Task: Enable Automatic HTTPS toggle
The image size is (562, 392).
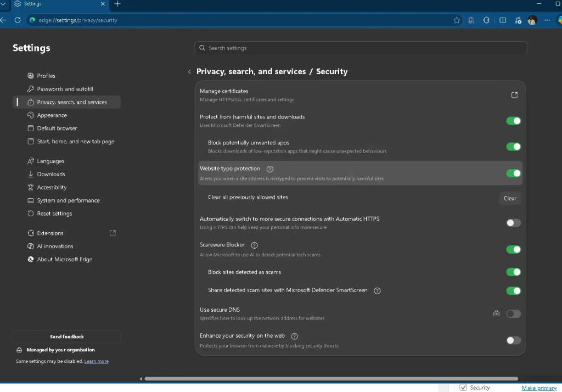Action: pyautogui.click(x=513, y=223)
